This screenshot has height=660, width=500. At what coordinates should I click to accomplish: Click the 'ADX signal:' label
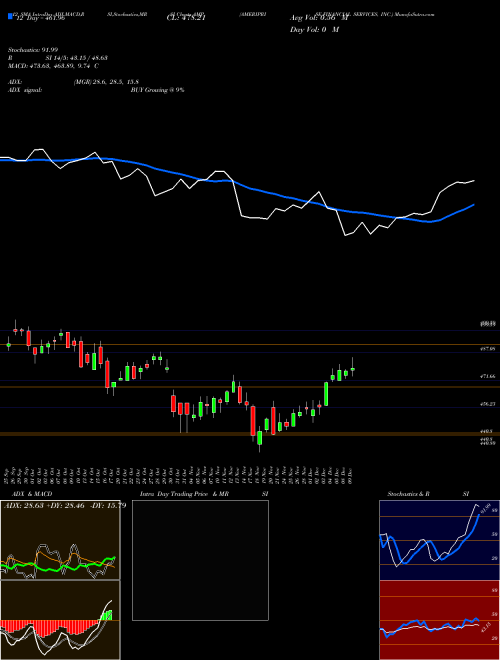[25, 90]
